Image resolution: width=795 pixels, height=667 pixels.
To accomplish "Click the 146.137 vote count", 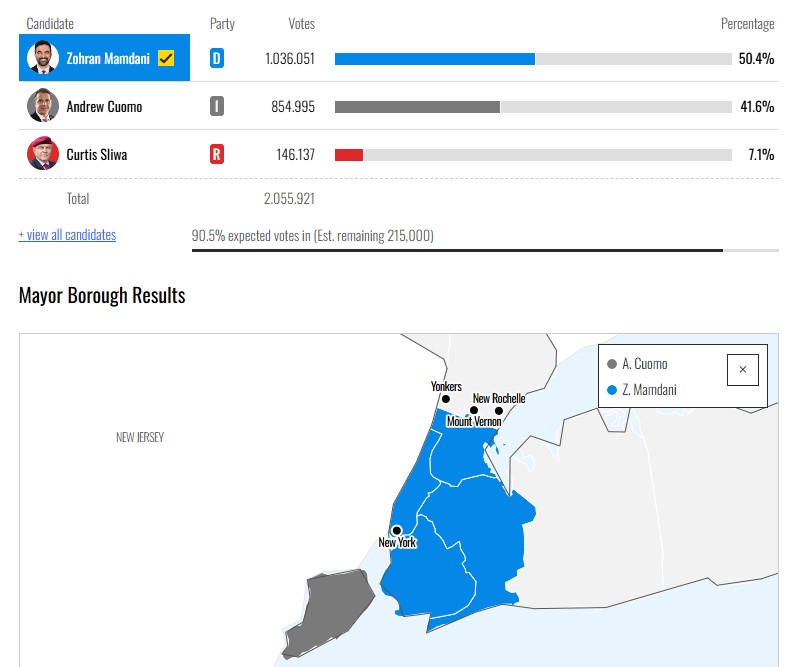I will (296, 155).
